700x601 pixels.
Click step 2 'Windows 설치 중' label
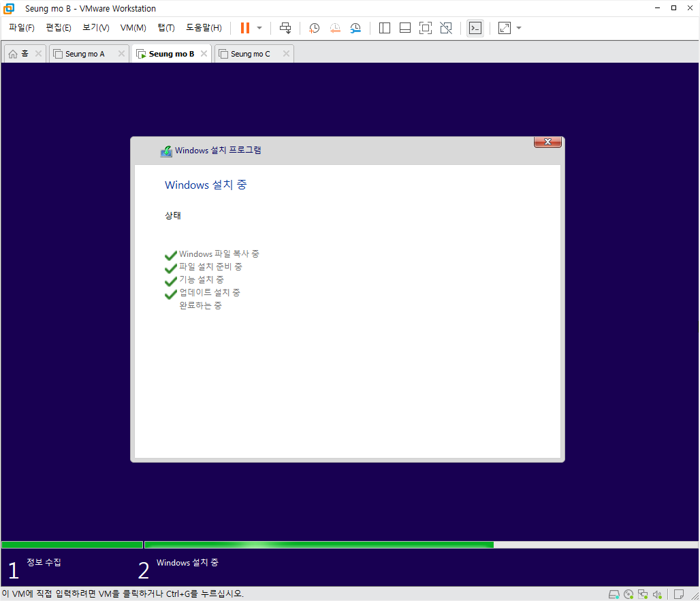tap(187, 563)
